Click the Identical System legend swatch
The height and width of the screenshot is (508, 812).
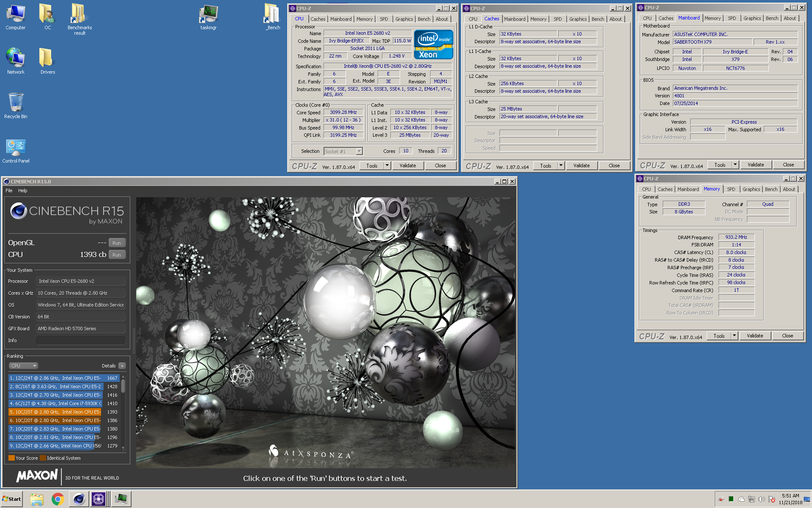(x=43, y=458)
